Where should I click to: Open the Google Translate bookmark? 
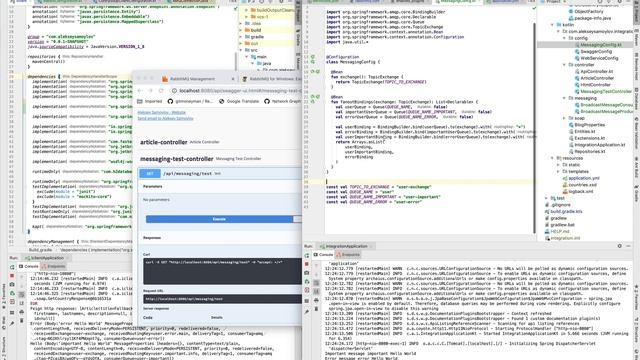coord(239,101)
